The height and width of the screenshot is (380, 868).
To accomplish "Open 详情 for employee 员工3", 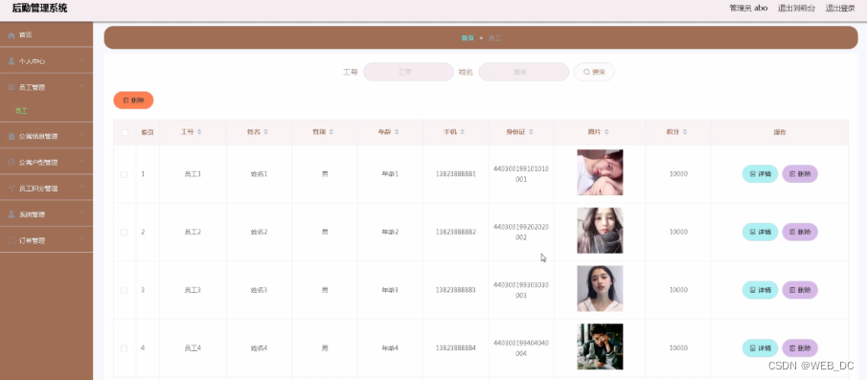I will click(x=760, y=290).
